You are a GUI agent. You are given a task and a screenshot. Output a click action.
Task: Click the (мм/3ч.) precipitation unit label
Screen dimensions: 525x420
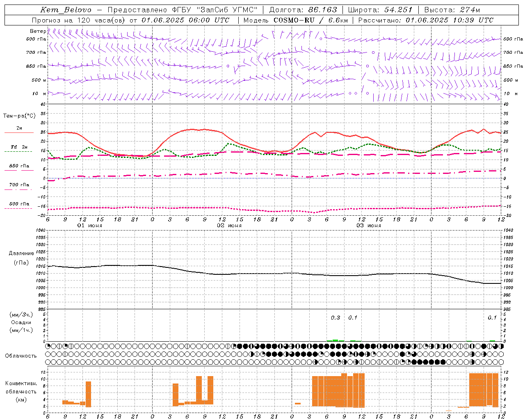pos(21,315)
